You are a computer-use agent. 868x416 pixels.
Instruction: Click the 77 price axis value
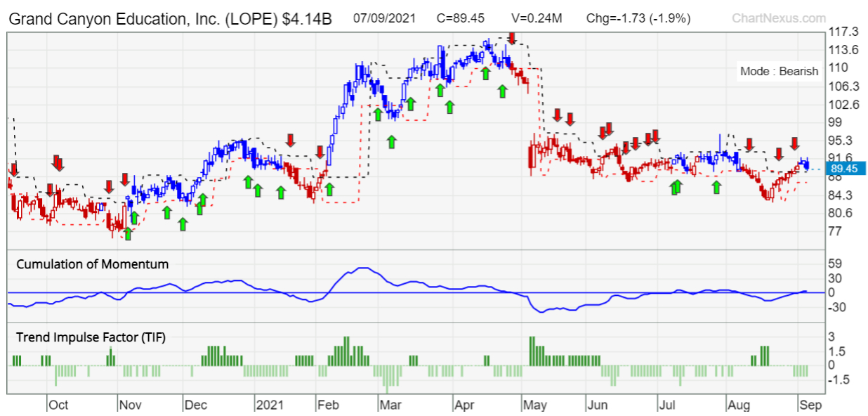click(835, 231)
